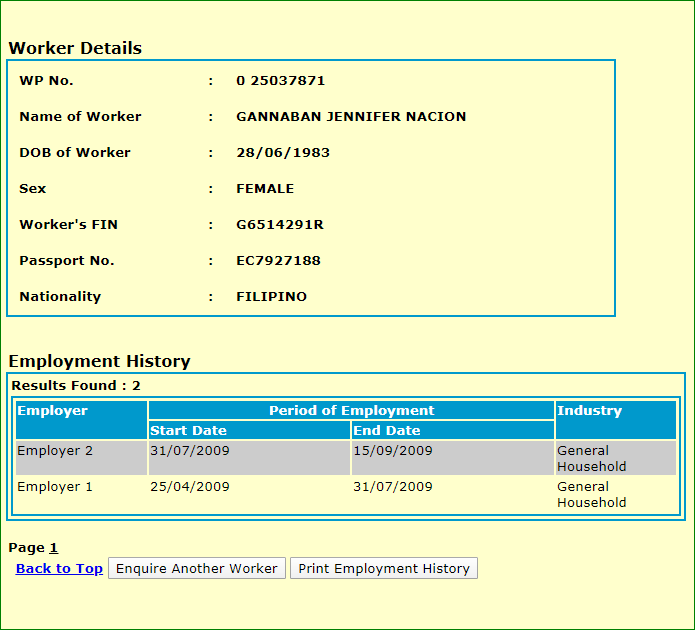Click the WP No. value
695x630 pixels.
coord(280,81)
